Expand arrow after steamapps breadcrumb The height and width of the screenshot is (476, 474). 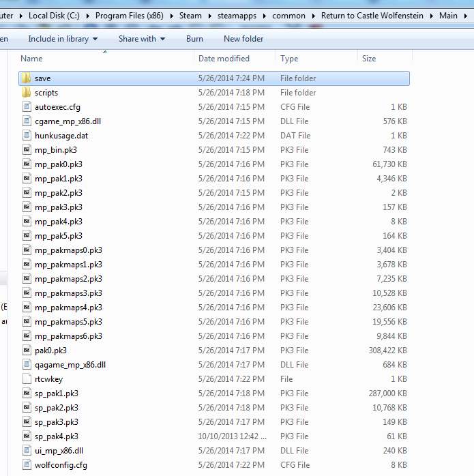265,16
